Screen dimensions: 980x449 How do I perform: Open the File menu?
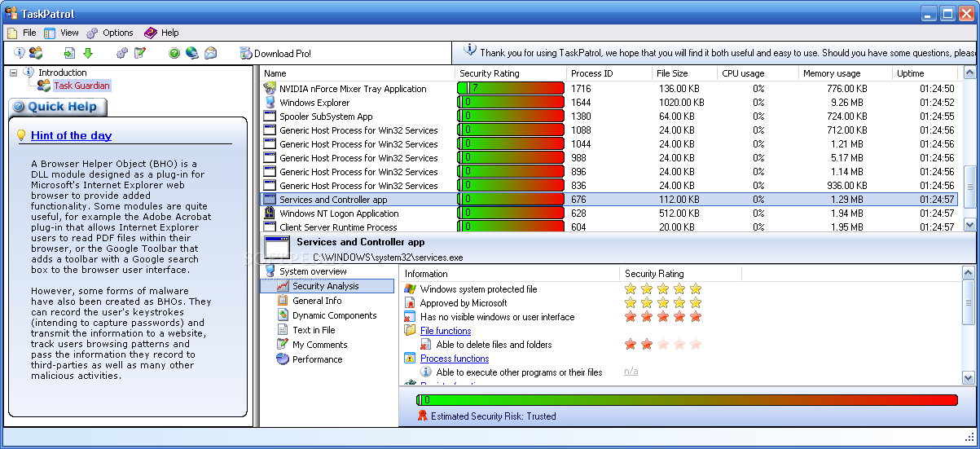point(22,33)
